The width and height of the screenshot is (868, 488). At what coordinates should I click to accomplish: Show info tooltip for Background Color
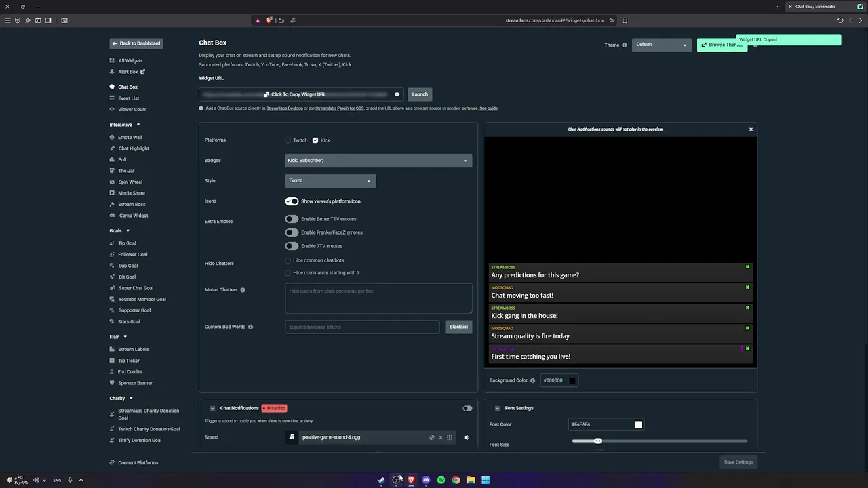(532, 380)
